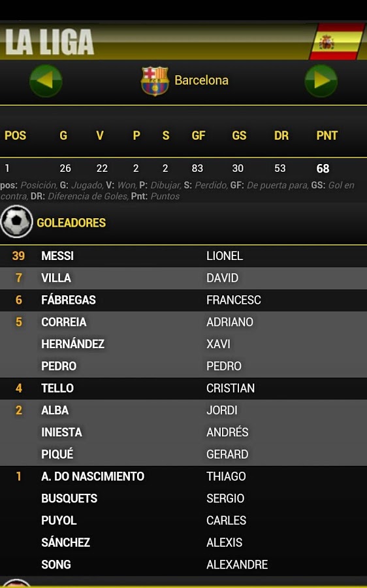Tap the LA LIGA header title
Viewport: 367px width, 588px height.
tap(50, 42)
